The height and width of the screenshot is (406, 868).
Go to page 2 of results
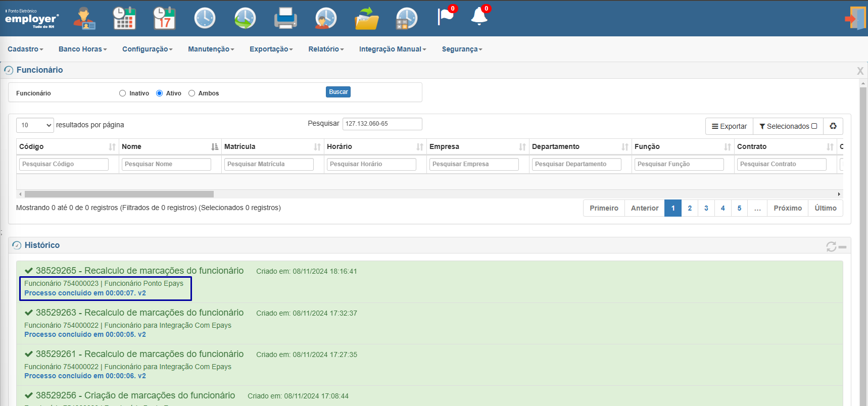(x=690, y=208)
